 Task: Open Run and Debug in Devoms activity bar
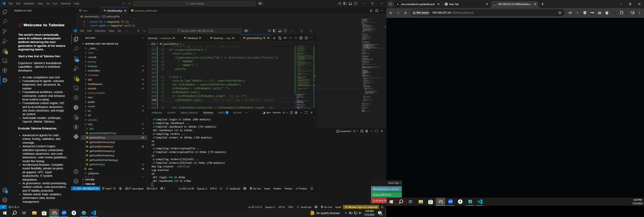[x=76, y=69]
